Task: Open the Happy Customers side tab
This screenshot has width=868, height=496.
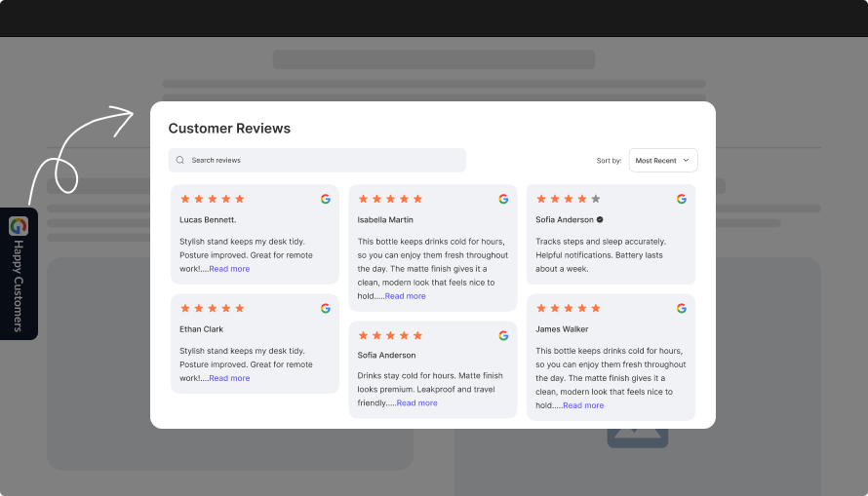Action: [19, 274]
